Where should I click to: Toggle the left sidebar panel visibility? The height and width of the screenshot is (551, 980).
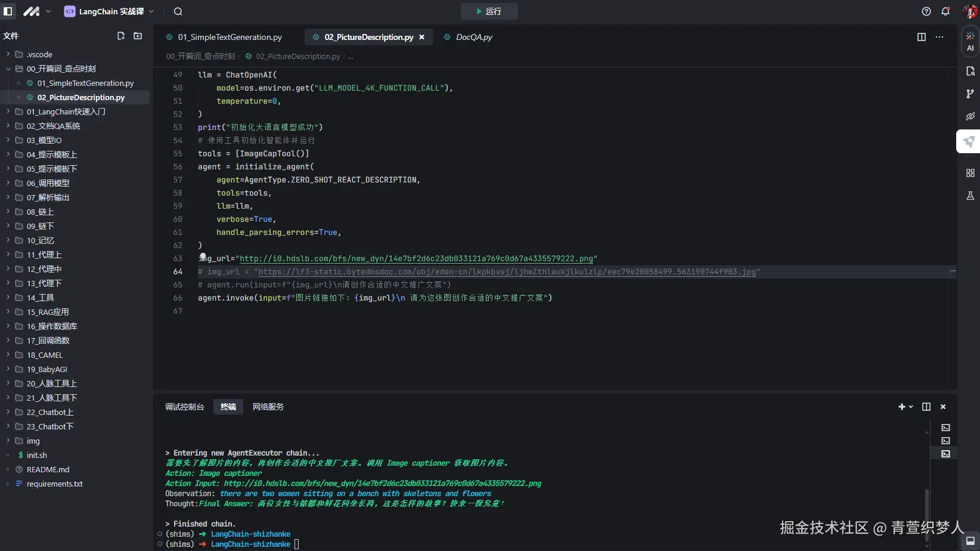pyautogui.click(x=8, y=11)
